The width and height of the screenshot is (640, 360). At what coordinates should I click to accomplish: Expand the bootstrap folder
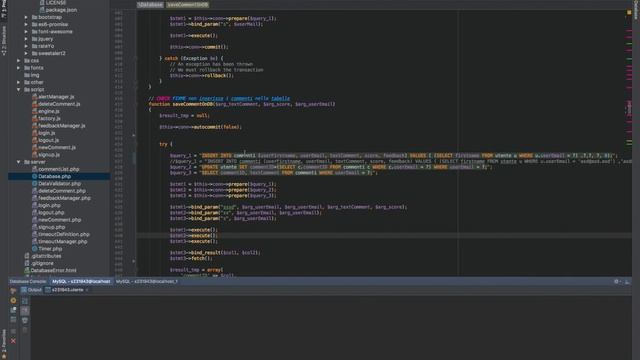click(26, 17)
